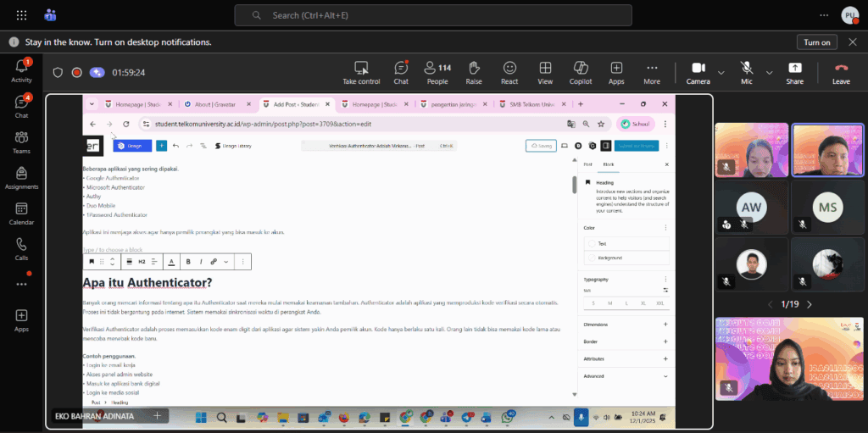868x433 pixels.
Task: Expand mic options arrow next to Mic
Action: [x=769, y=73]
